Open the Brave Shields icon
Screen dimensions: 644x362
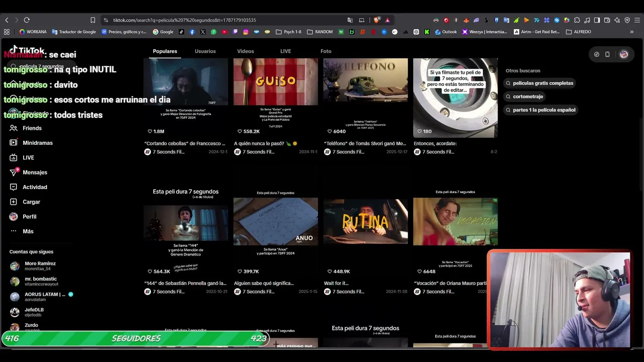[x=377, y=20]
